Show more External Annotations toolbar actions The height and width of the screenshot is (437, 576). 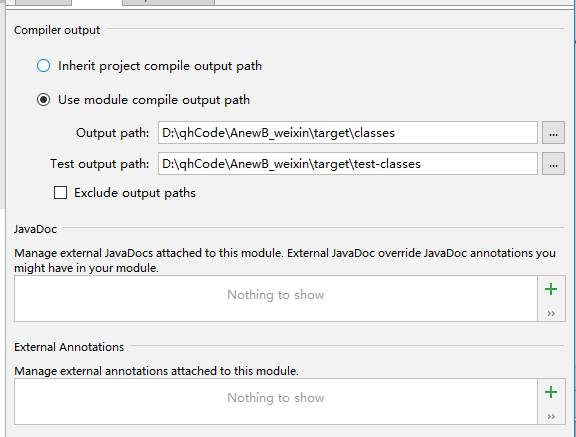[x=551, y=416]
